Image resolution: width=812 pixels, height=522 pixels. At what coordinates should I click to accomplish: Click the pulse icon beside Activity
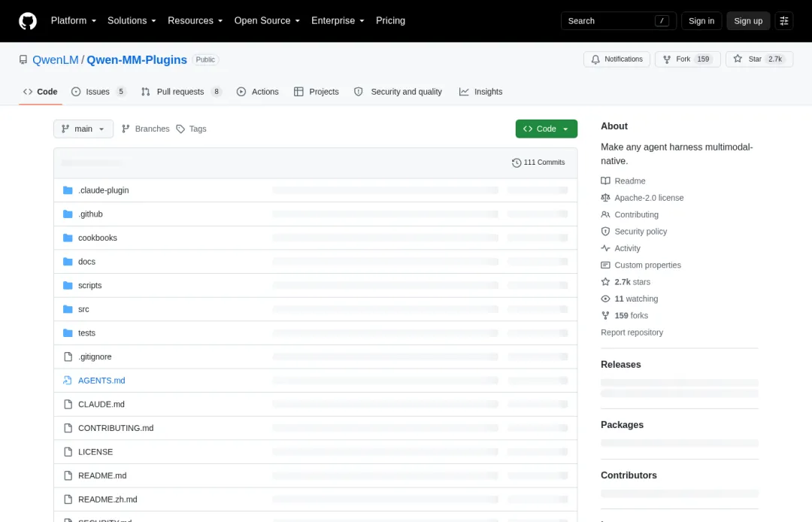click(605, 248)
